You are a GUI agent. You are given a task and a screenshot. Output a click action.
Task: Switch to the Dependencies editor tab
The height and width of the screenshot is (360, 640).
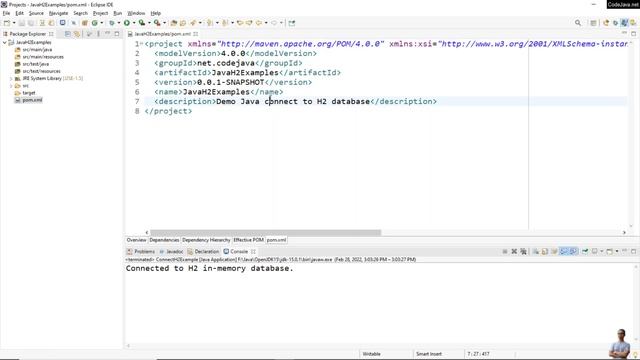click(x=164, y=240)
